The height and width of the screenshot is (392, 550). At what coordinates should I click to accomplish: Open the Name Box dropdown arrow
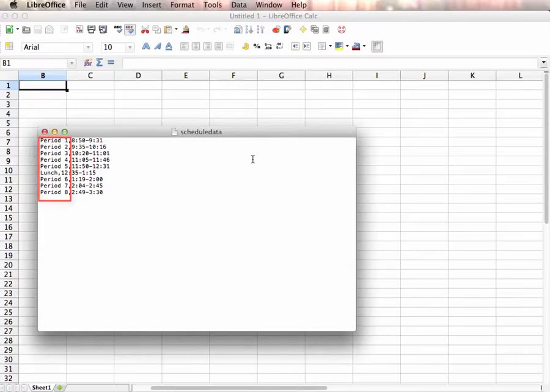click(x=71, y=64)
